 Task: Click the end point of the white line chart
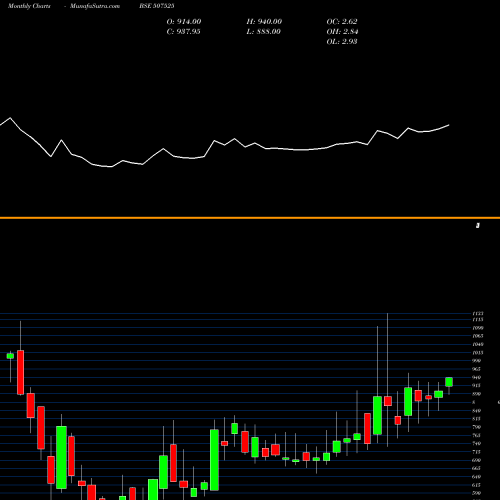[x=449, y=125]
